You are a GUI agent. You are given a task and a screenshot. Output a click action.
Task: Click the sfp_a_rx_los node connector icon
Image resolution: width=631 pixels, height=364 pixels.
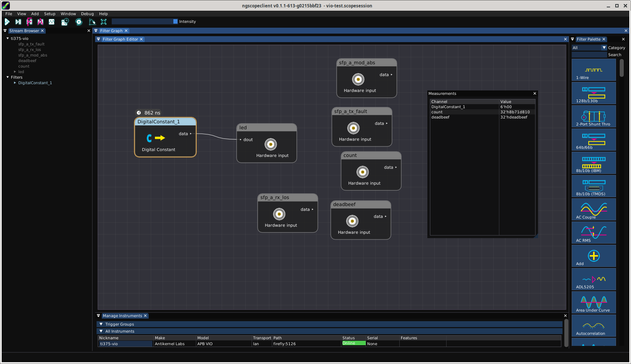click(x=279, y=214)
